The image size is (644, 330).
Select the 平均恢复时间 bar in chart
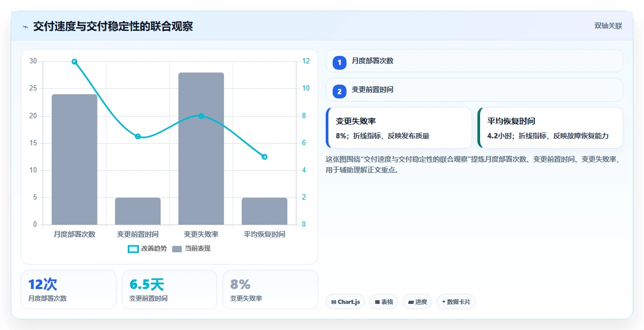(x=265, y=211)
